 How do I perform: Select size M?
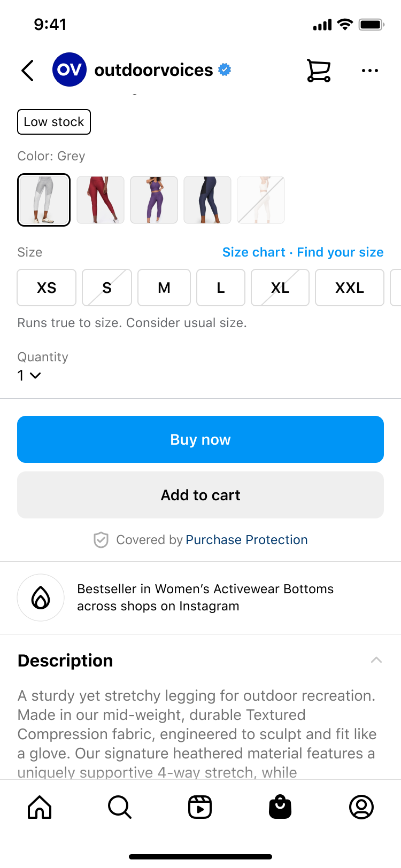click(x=164, y=288)
